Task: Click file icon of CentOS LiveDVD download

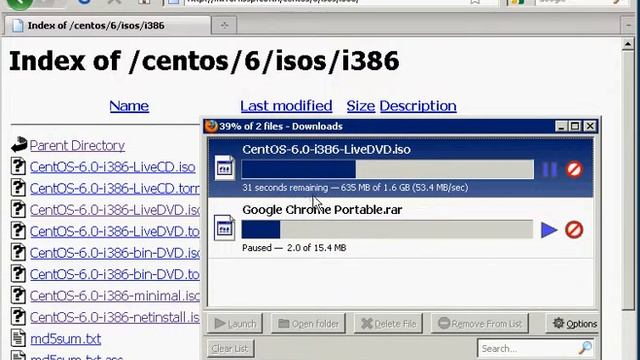Action: (224, 167)
